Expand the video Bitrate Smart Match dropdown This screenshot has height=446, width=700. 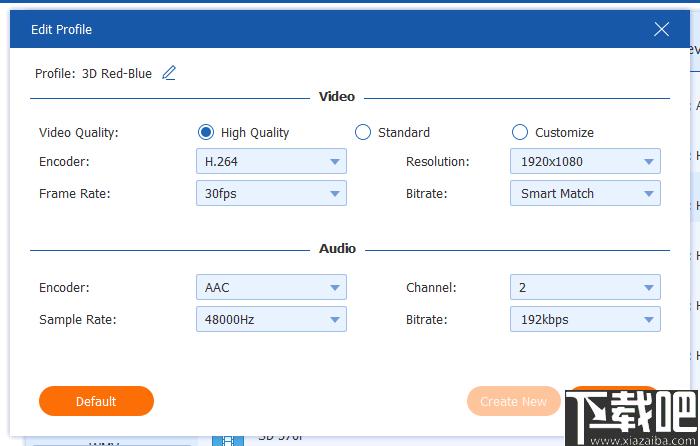coord(585,193)
